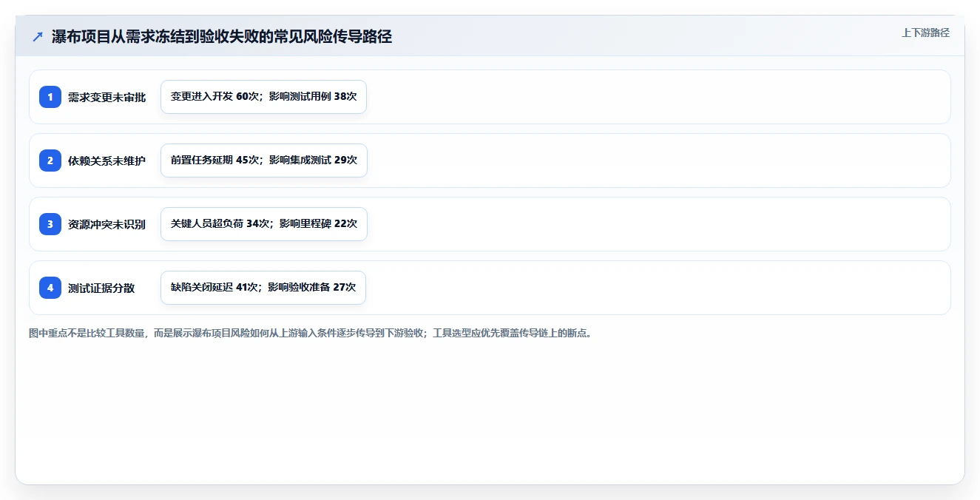Click the 缺陷关闭延迟 41次 detail chip
Viewport: 980px width, 500px height.
click(263, 288)
